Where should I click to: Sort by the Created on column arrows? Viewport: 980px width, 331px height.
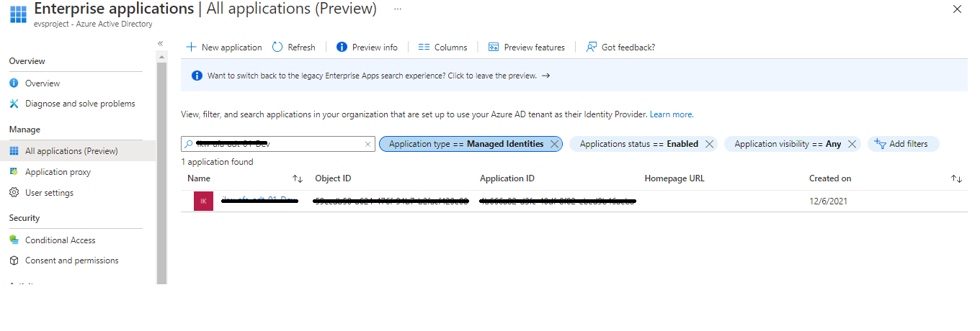(x=956, y=178)
